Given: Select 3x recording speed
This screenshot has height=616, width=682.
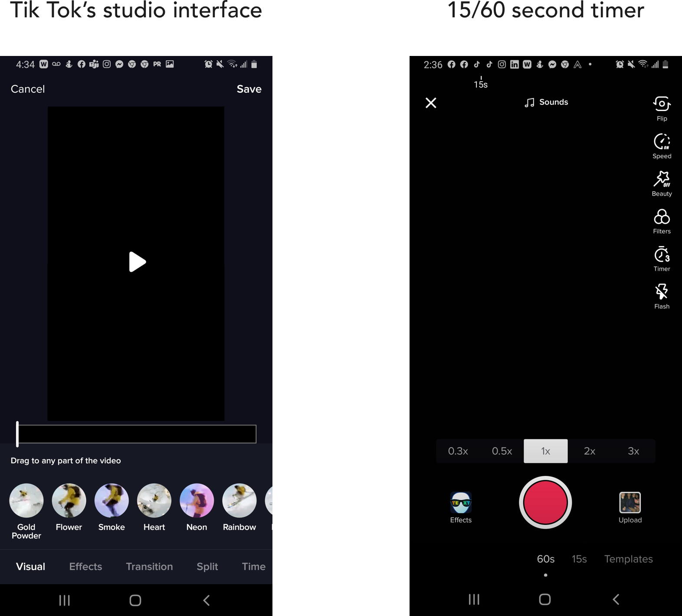Looking at the screenshot, I should pyautogui.click(x=633, y=451).
